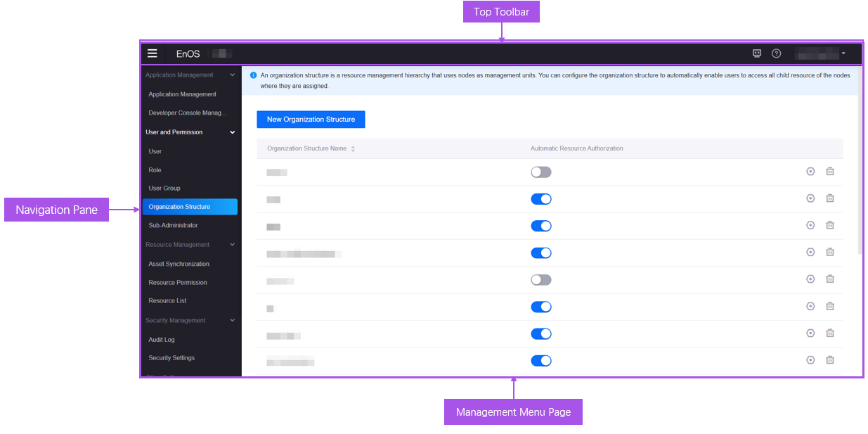Open the hamburger menu in top toolbar

tap(152, 53)
